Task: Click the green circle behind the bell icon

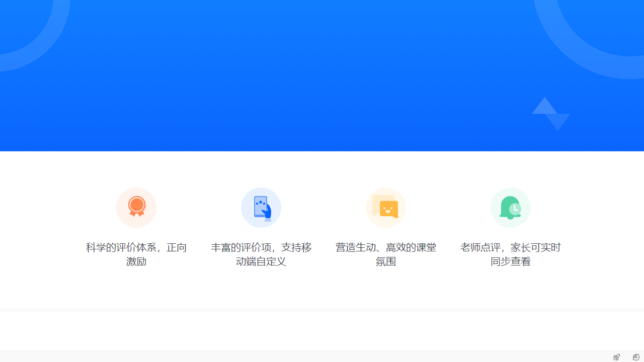Action: coord(511,207)
